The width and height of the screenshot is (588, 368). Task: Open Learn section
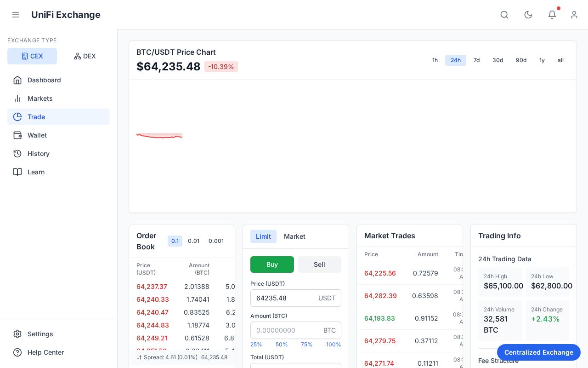[58, 172]
